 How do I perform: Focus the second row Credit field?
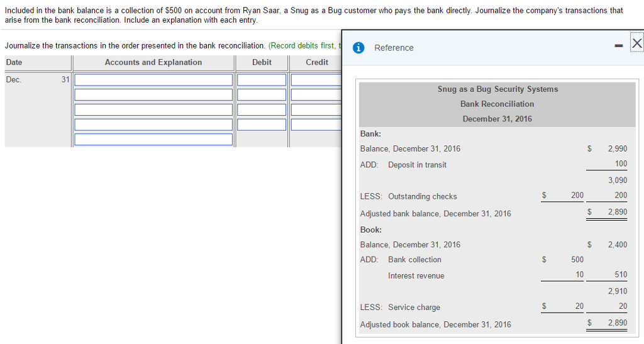[316, 95]
